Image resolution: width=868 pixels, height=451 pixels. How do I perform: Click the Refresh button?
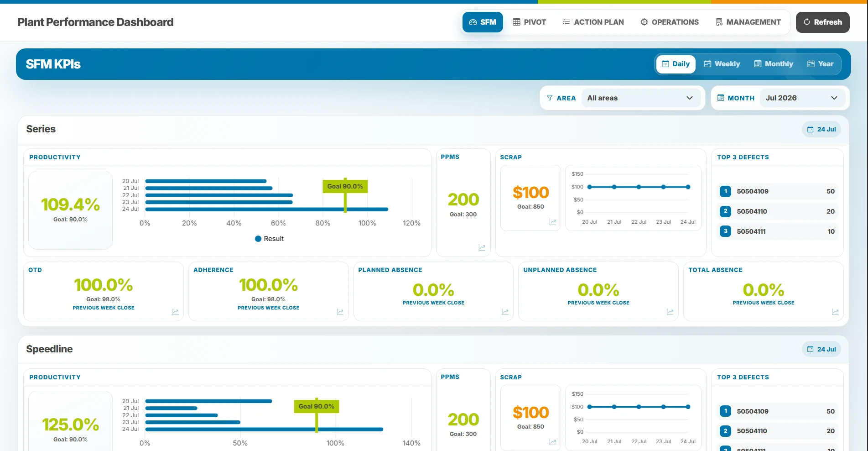(x=823, y=22)
